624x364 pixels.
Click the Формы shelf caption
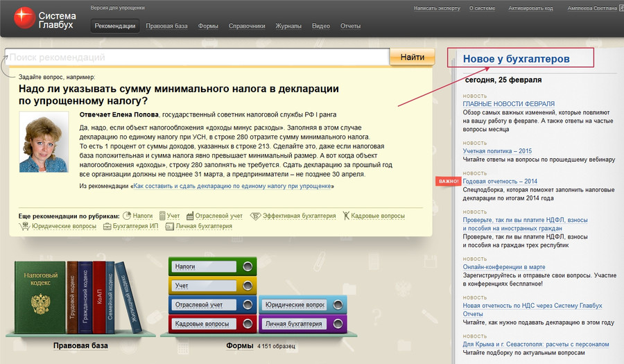(x=240, y=345)
